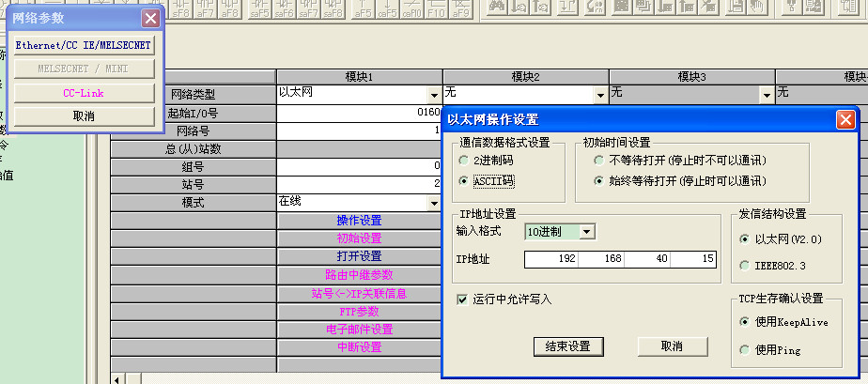This screenshot has width=868, height=384.
Task: Open 路由中继参数 settings
Action: (x=359, y=275)
